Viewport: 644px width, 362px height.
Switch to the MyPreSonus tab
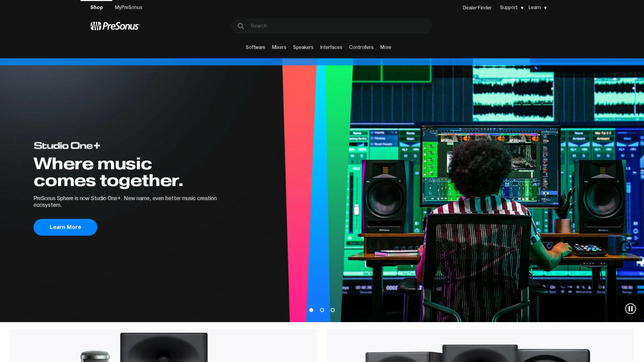(128, 7)
